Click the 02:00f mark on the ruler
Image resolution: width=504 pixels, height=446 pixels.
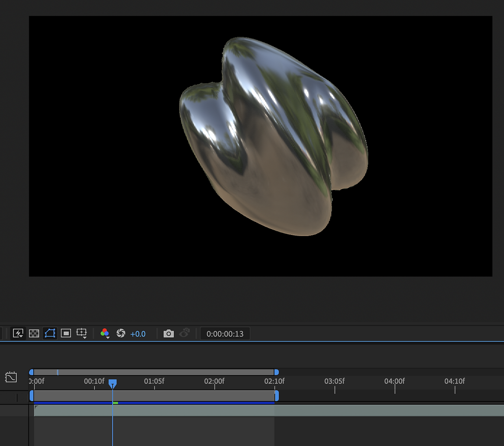[214, 381]
